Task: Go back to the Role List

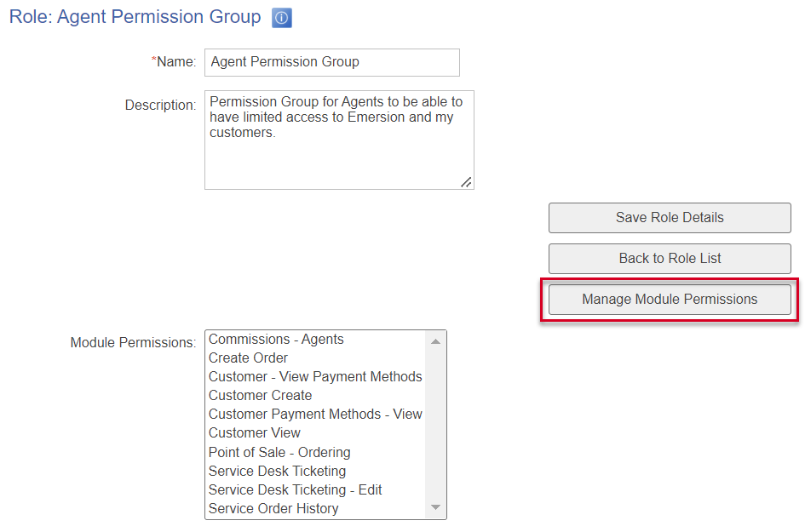Action: (670, 259)
